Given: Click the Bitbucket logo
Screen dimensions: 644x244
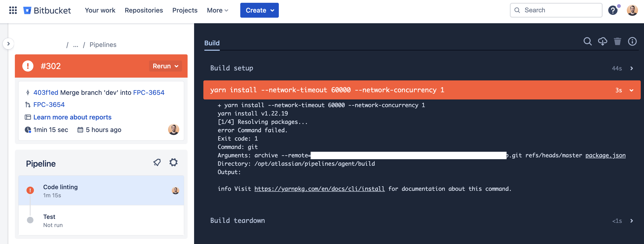Looking at the screenshot, I should pos(47,10).
